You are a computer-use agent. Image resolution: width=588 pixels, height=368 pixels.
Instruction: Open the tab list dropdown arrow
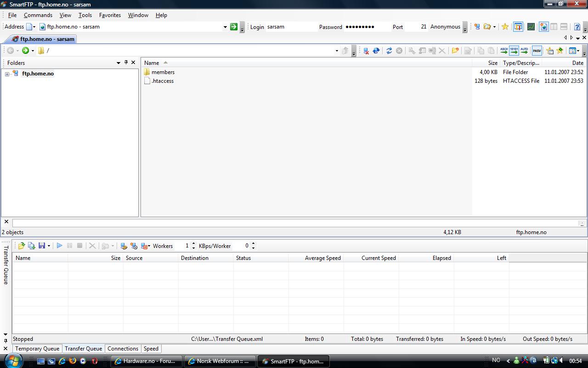tap(578, 38)
